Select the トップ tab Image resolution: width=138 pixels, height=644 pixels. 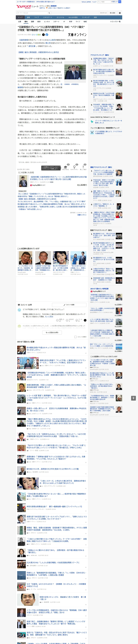[20, 17]
